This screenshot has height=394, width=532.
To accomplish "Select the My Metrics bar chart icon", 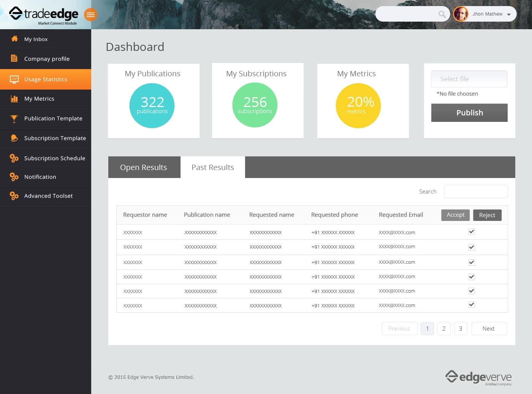I will coord(14,99).
